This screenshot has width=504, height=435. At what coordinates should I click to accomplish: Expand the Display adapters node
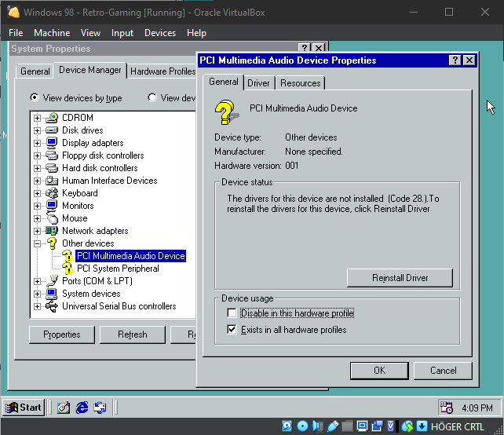pyautogui.click(x=37, y=143)
